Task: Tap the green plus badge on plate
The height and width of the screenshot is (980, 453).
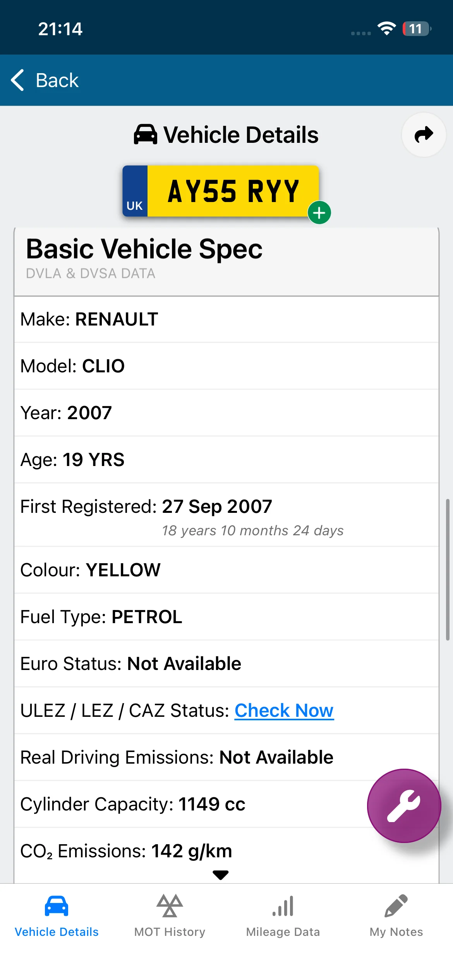Action: [x=319, y=212]
